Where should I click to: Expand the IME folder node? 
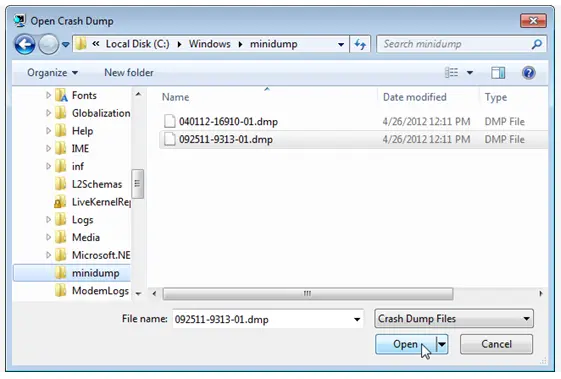[48, 149]
